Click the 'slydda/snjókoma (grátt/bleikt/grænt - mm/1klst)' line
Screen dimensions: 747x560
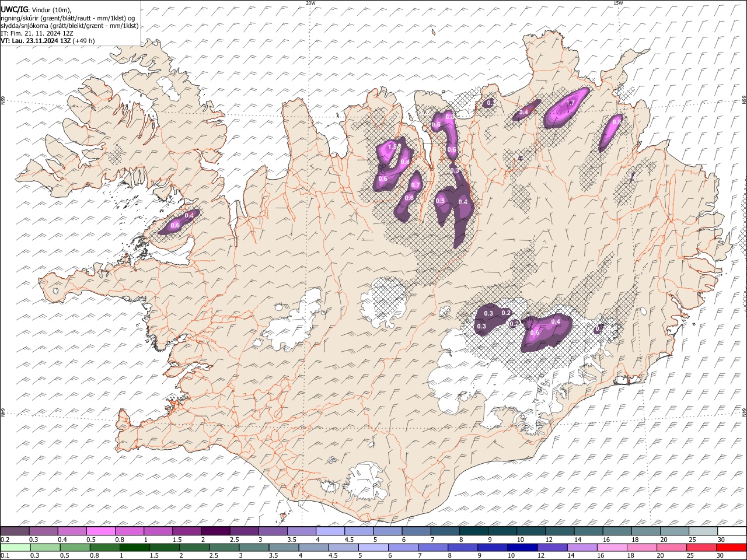pos(69,26)
